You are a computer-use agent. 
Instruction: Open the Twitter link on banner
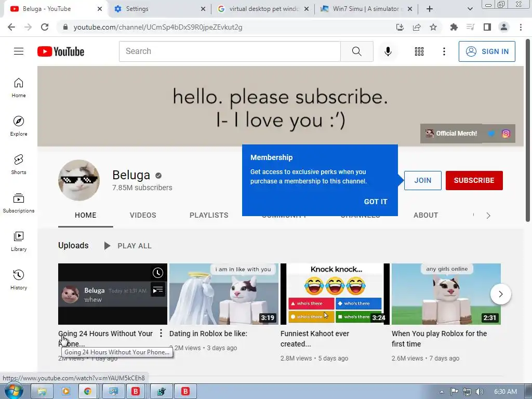pos(491,134)
